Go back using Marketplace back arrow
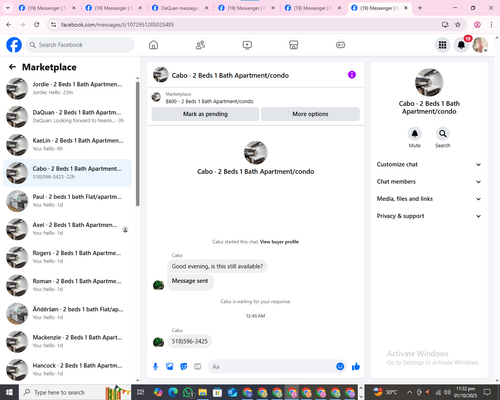The image size is (500, 400). click(12, 67)
